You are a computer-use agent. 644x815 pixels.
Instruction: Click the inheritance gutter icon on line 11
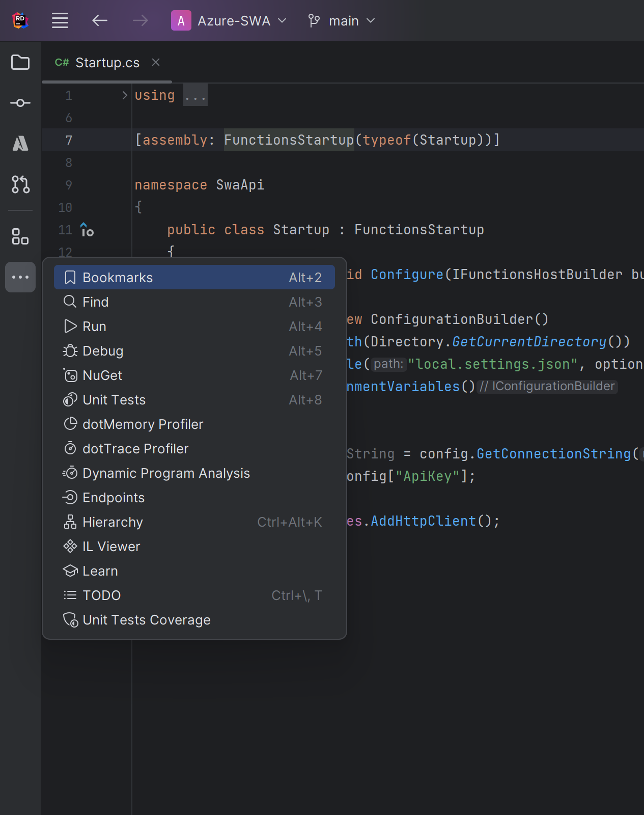click(x=87, y=230)
